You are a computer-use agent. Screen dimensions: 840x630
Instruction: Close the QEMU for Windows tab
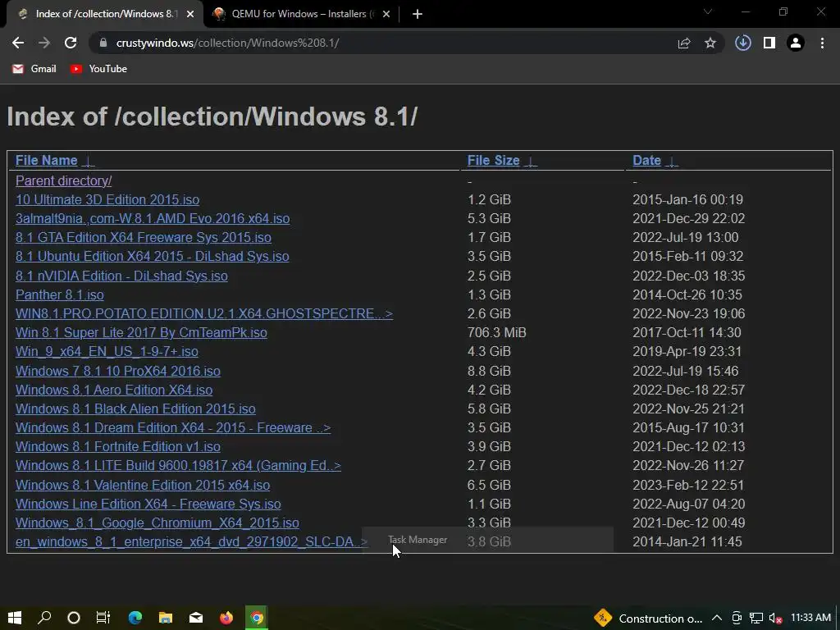coord(386,14)
